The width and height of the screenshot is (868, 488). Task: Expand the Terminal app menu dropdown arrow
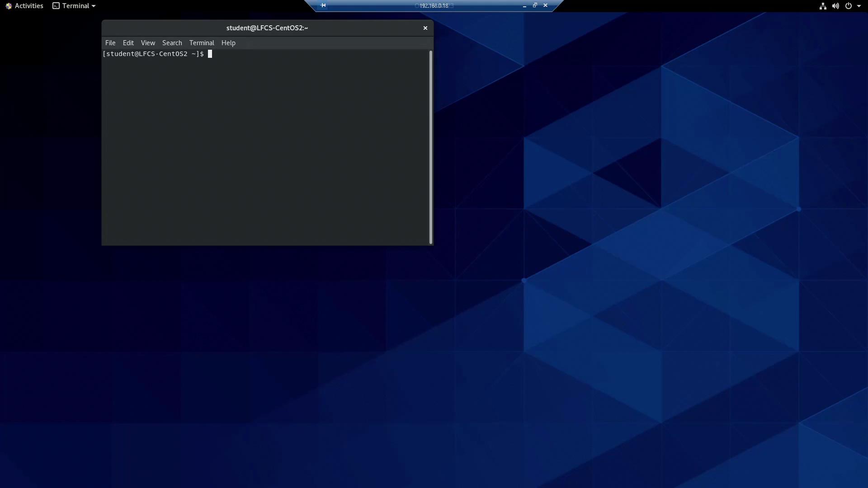(94, 6)
